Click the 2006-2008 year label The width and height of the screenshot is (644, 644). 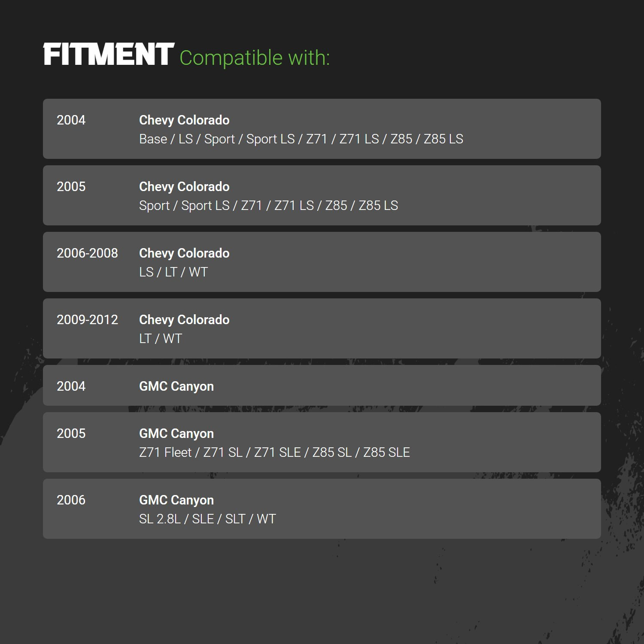point(87,253)
